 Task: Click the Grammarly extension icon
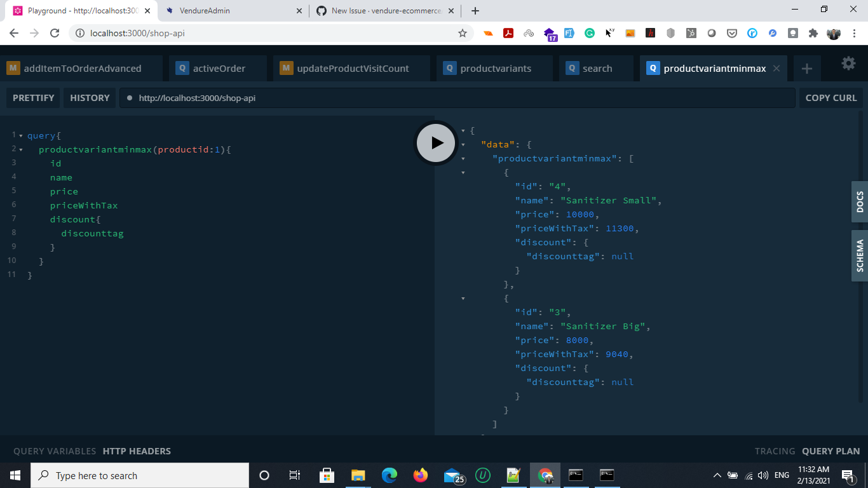[589, 32]
